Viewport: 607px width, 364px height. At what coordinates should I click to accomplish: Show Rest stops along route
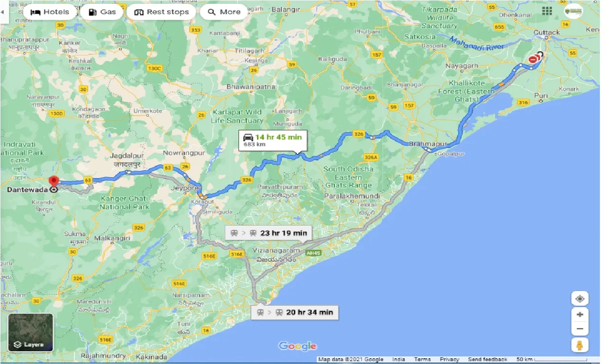tap(161, 12)
